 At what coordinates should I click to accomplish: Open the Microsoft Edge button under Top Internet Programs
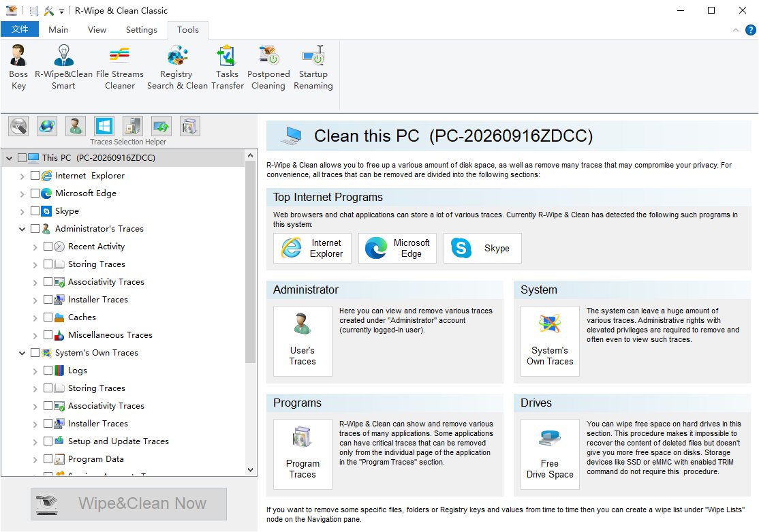(397, 249)
